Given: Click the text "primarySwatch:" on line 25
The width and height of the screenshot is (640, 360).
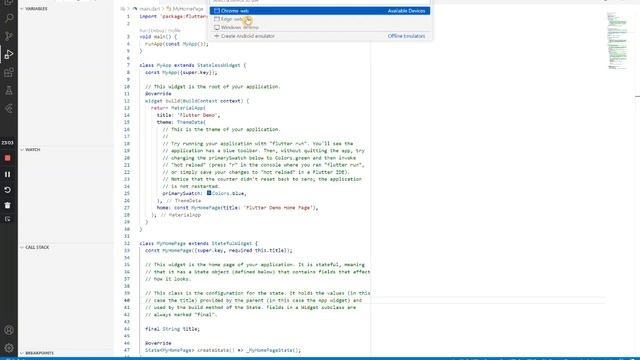Looking at the screenshot, I should pos(182,193).
